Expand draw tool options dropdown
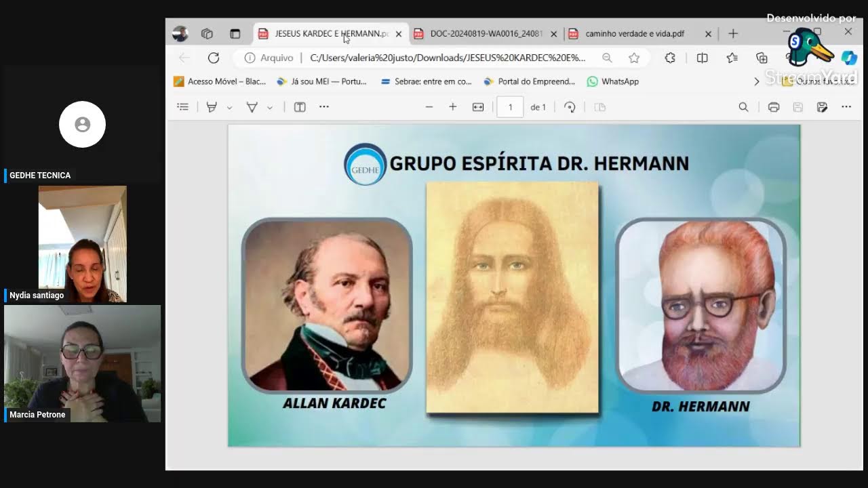 point(270,107)
